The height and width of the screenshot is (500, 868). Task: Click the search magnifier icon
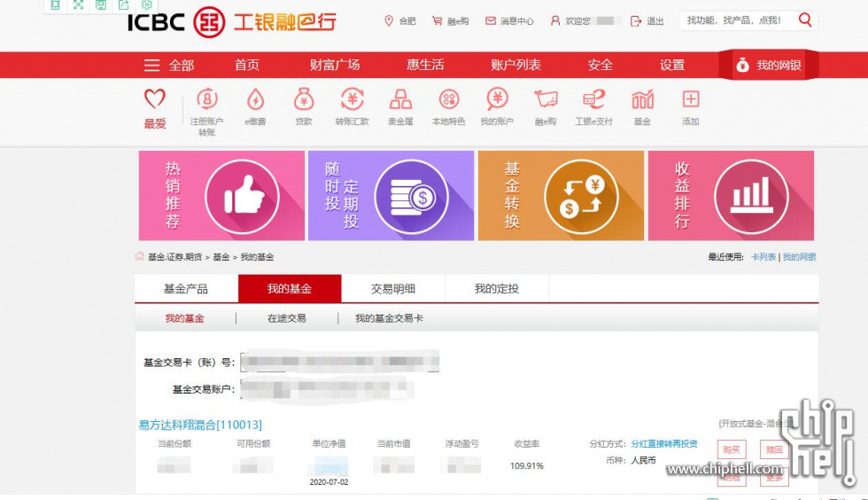click(x=805, y=20)
